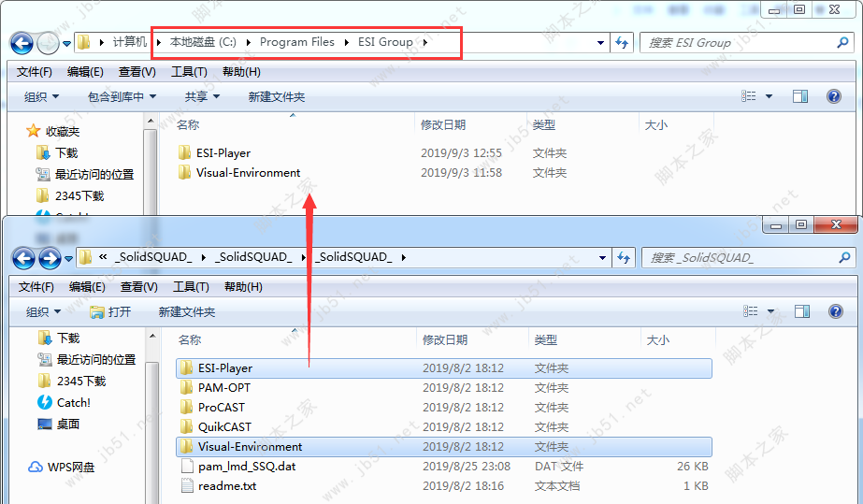The image size is (863, 504).
Task: Click 新建文件夹 in _SolidSQUAD_ window
Action: tap(187, 312)
